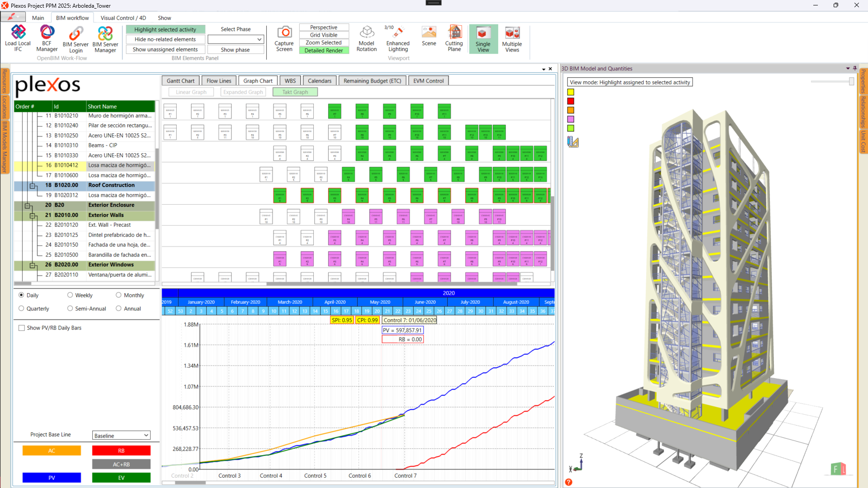Open the EVM Control tab
Viewport: 868px width, 488px height.
coord(428,80)
